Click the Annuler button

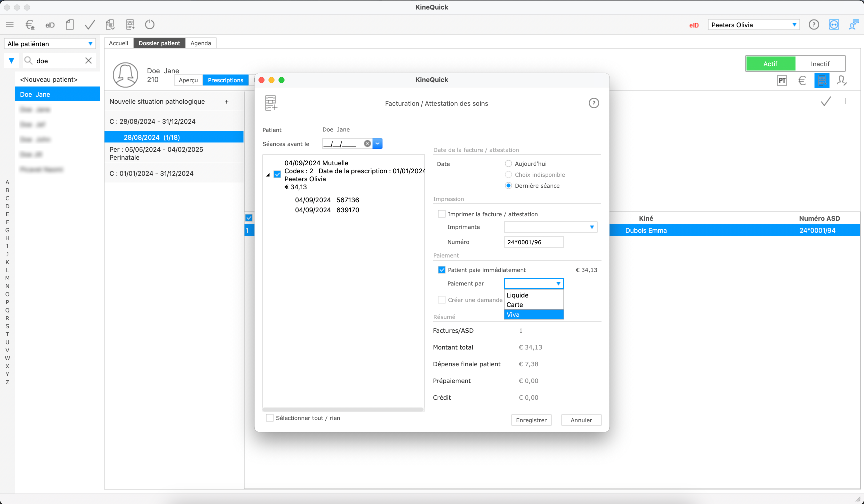coord(581,420)
